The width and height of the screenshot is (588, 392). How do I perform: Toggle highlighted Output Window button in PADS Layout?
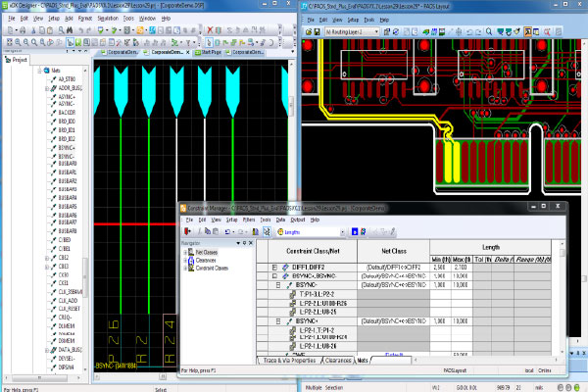point(528,32)
